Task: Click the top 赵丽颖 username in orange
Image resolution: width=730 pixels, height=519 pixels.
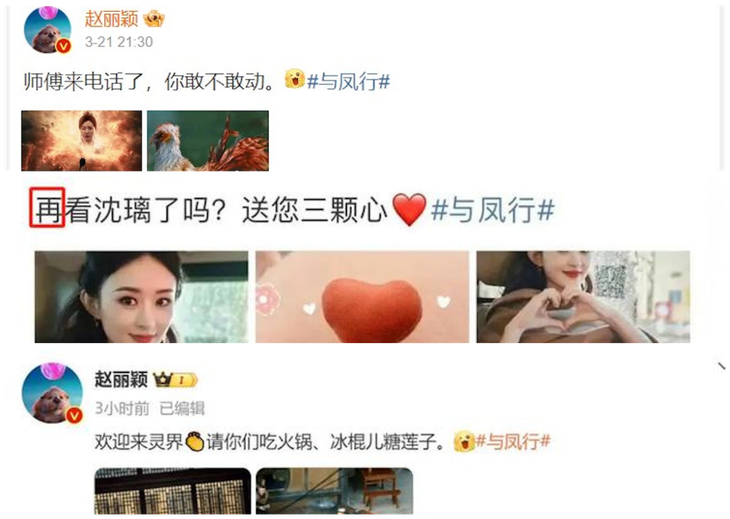Action: click(x=111, y=19)
